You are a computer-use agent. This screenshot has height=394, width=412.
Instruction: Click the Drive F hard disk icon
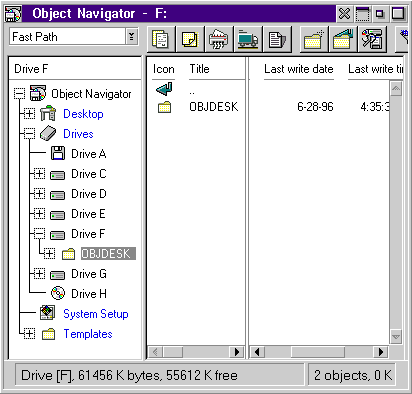57,235
